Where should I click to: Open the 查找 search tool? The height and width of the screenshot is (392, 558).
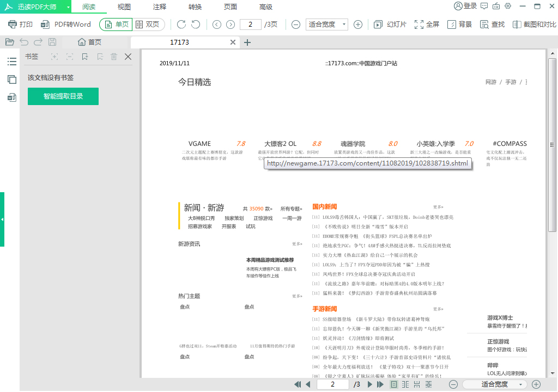click(492, 24)
